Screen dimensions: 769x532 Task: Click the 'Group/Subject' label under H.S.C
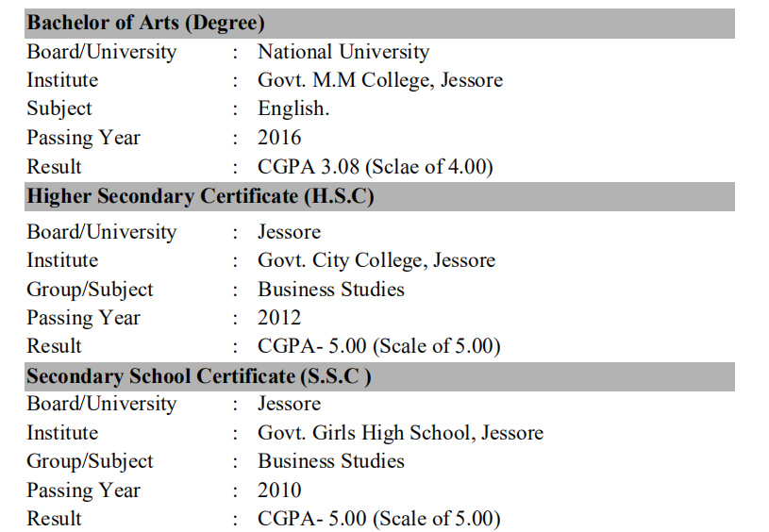coord(90,290)
